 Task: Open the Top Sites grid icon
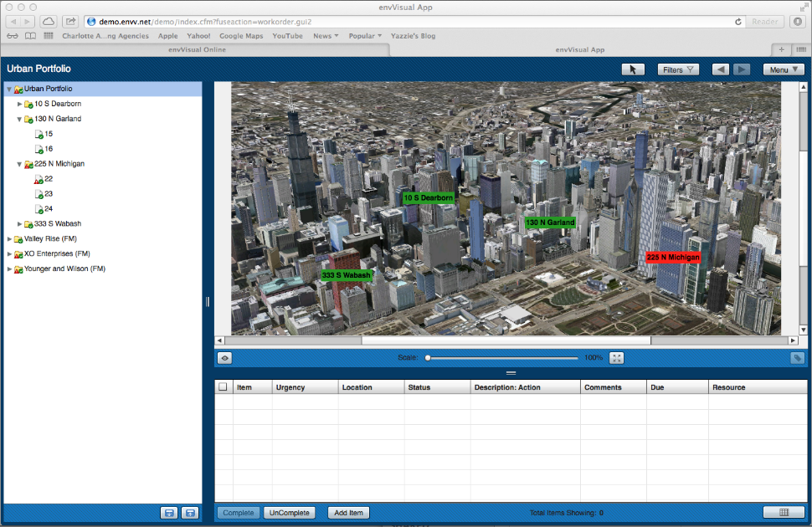[49, 36]
